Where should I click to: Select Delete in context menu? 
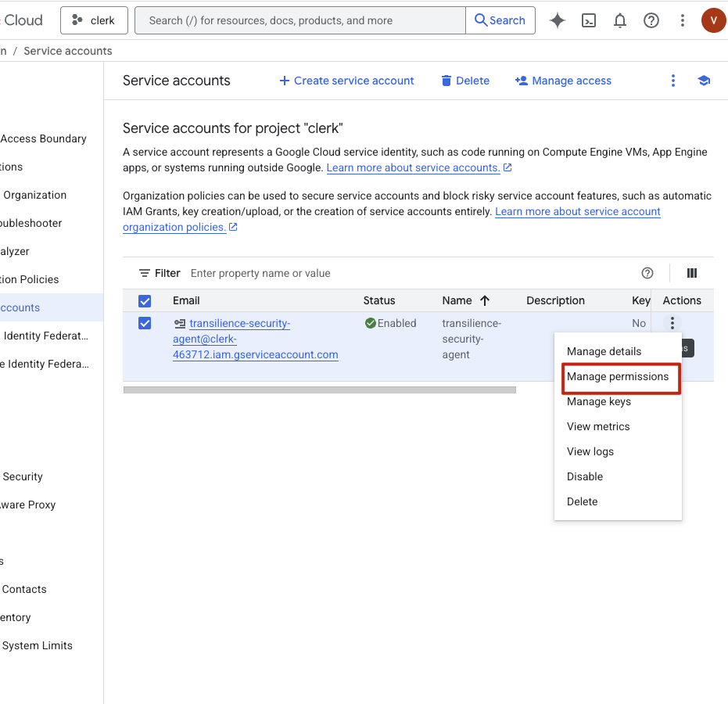pyautogui.click(x=618, y=502)
